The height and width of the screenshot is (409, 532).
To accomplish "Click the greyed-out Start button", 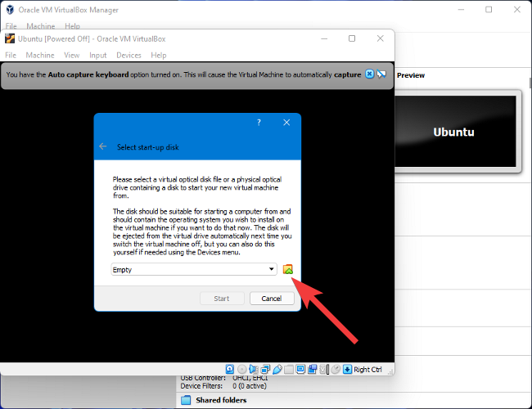I will [x=222, y=299].
